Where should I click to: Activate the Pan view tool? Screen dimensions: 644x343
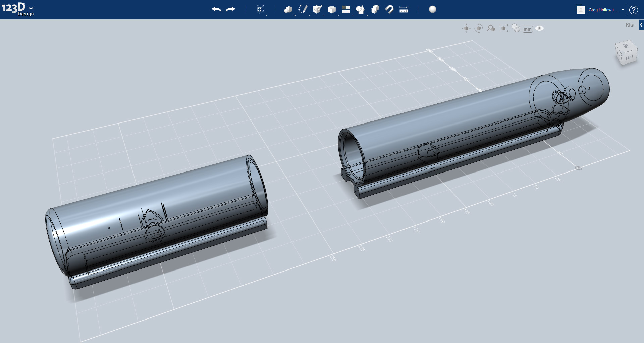[466, 28]
